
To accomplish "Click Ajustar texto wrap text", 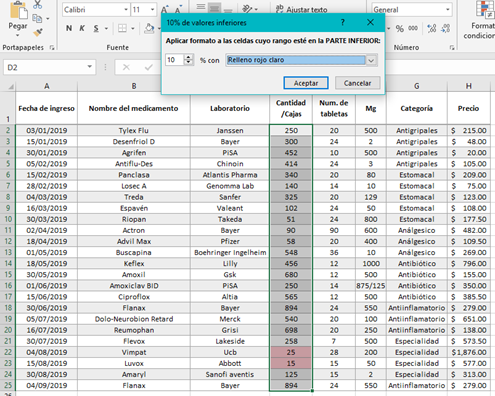I will [302, 10].
